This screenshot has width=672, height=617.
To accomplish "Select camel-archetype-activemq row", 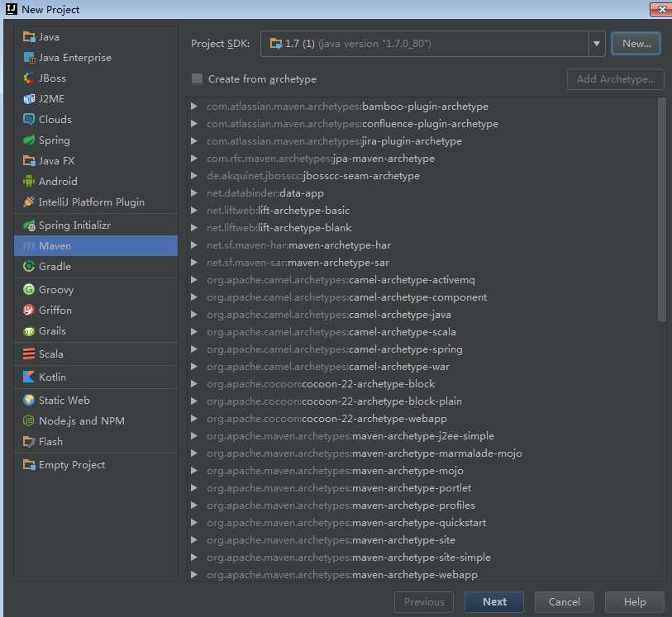I will (x=423, y=280).
